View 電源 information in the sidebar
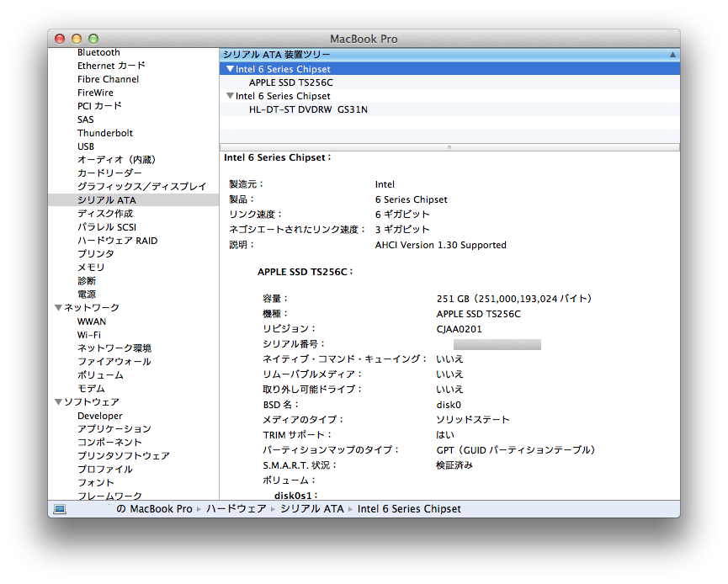This screenshot has height=584, width=728. (x=87, y=294)
